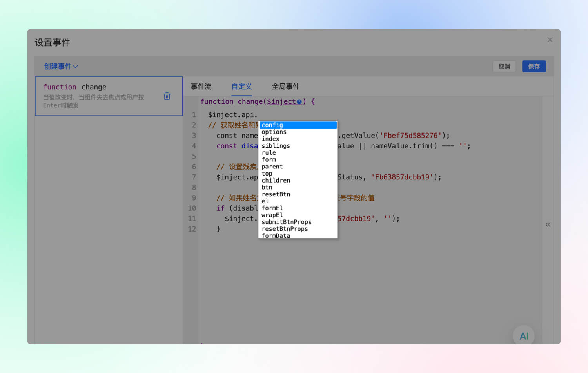Select resetBtnProps suggestion
The image size is (588, 373).
[298, 229]
